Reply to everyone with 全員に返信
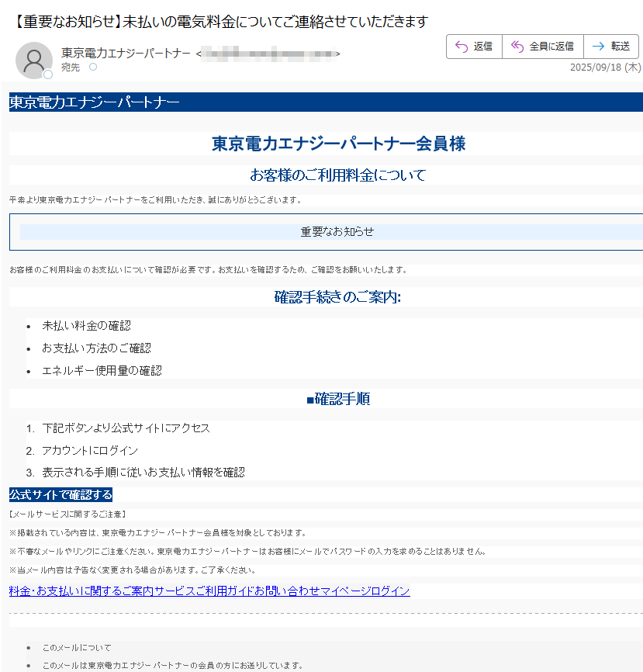Screen dimensions: 643x672 click(x=543, y=47)
